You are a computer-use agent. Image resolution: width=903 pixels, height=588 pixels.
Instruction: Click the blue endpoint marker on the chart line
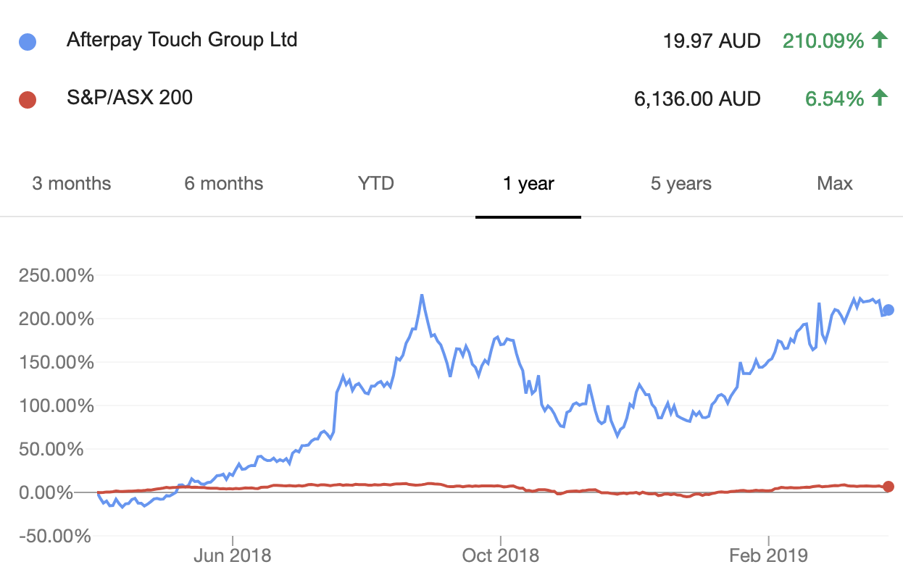coord(889,310)
